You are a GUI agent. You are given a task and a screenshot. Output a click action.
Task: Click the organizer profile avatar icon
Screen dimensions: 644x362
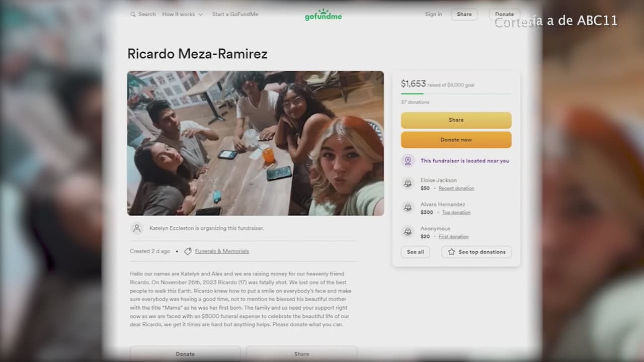click(136, 228)
